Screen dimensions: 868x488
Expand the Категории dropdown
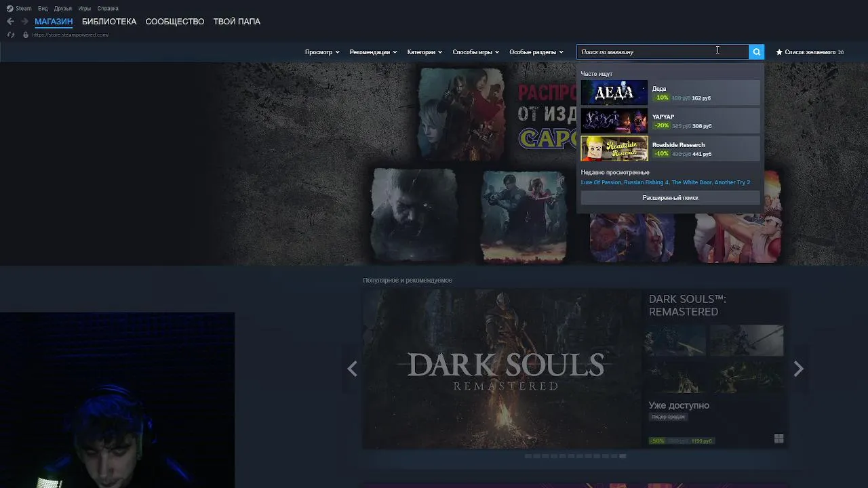tap(425, 52)
